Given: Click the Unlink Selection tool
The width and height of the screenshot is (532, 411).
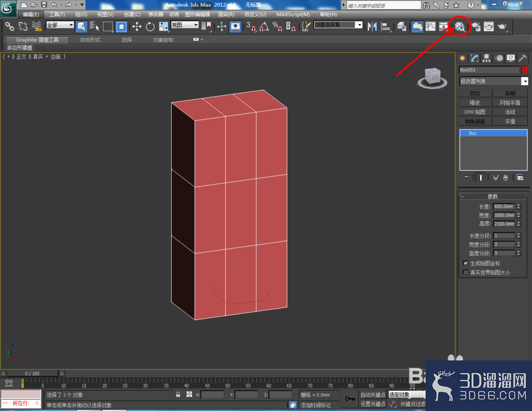Looking at the screenshot, I should pos(23,27).
